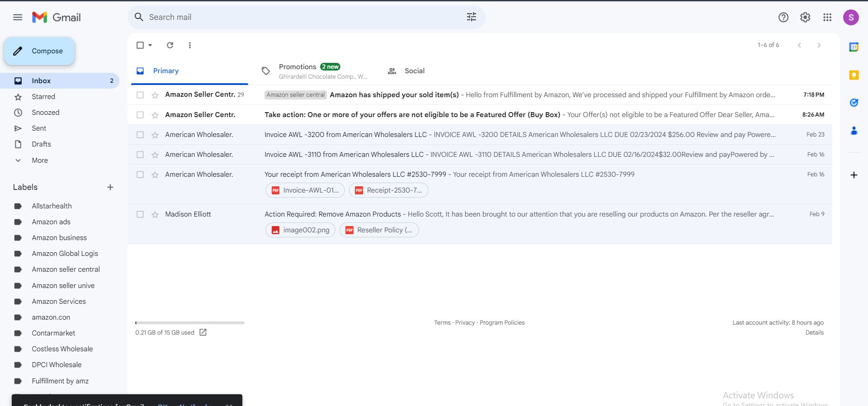This screenshot has width=868, height=406.
Task: Check the Madison Elliott email
Action: pyautogui.click(x=140, y=214)
